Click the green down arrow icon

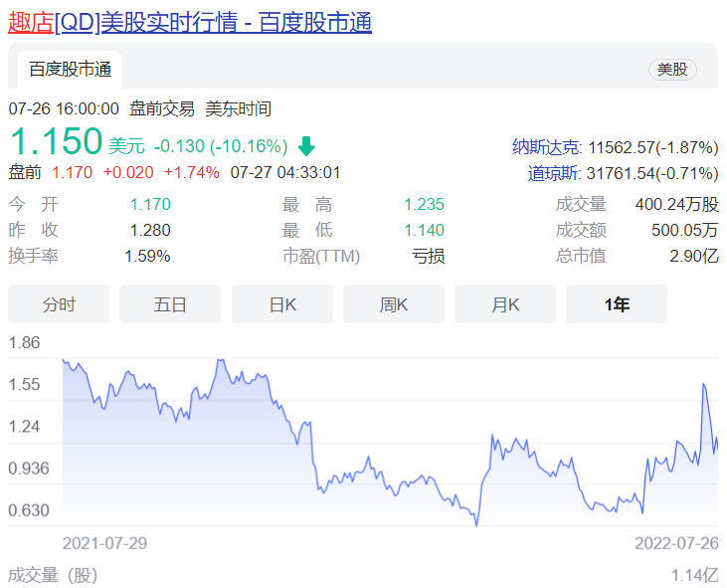point(305,146)
